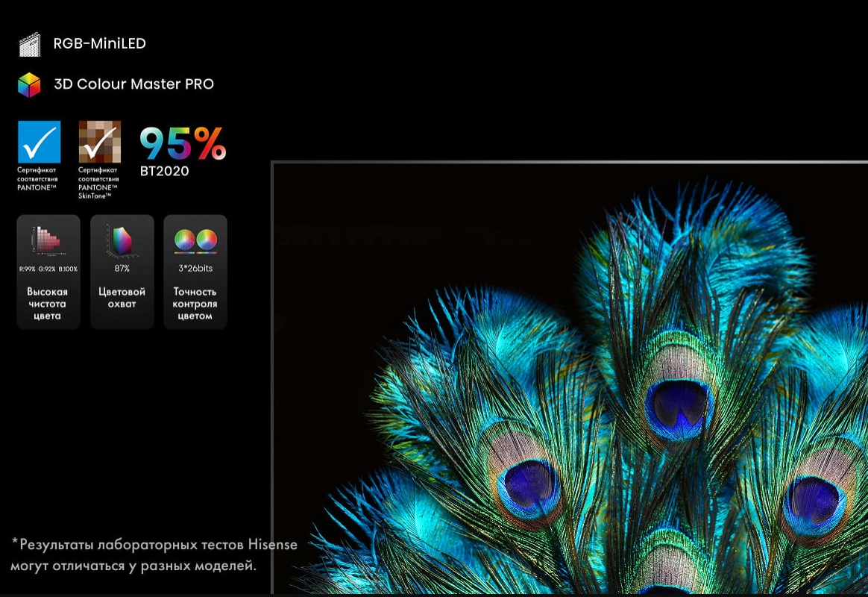The image size is (868, 597).
Task: Click the 'BT2020' text
Action: coord(164,171)
